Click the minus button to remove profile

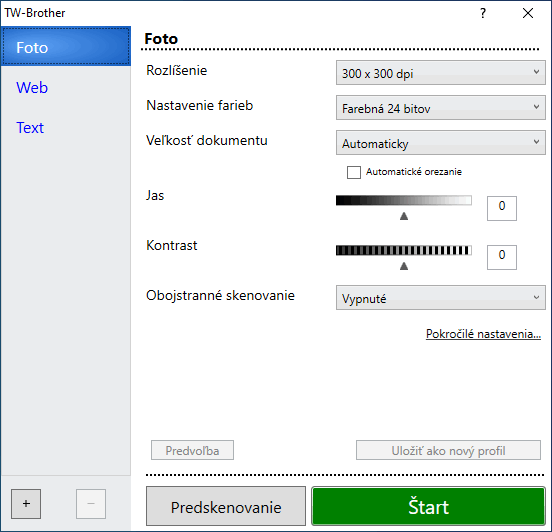(91, 503)
